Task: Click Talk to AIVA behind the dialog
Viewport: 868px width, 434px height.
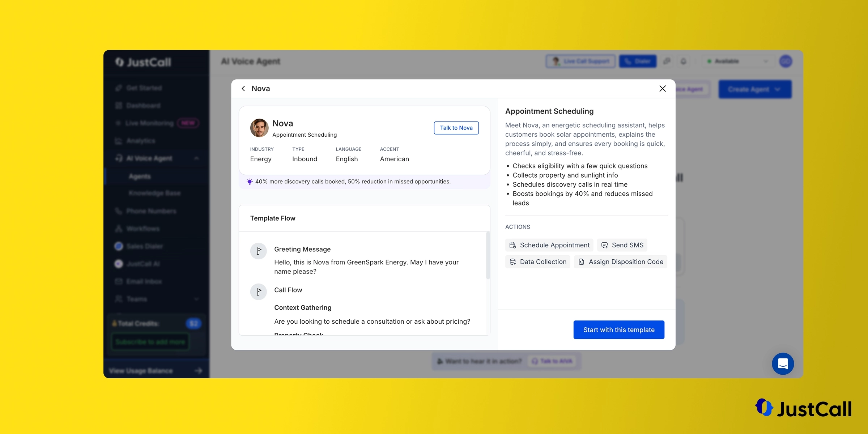Action: (x=553, y=361)
